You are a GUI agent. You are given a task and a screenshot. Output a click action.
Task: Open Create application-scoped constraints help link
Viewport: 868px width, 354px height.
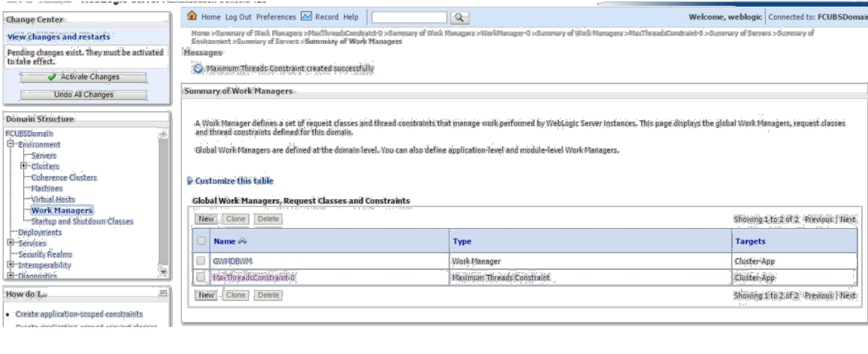coord(79,314)
